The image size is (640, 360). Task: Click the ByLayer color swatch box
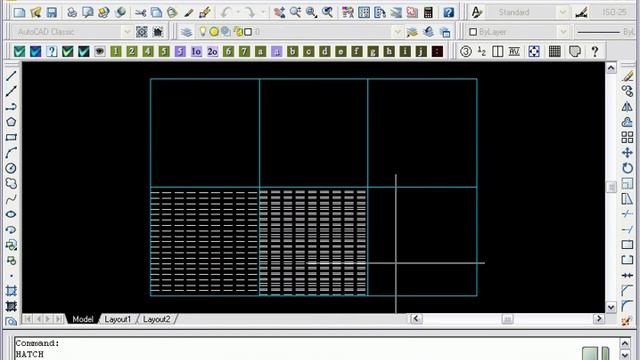coord(473,32)
